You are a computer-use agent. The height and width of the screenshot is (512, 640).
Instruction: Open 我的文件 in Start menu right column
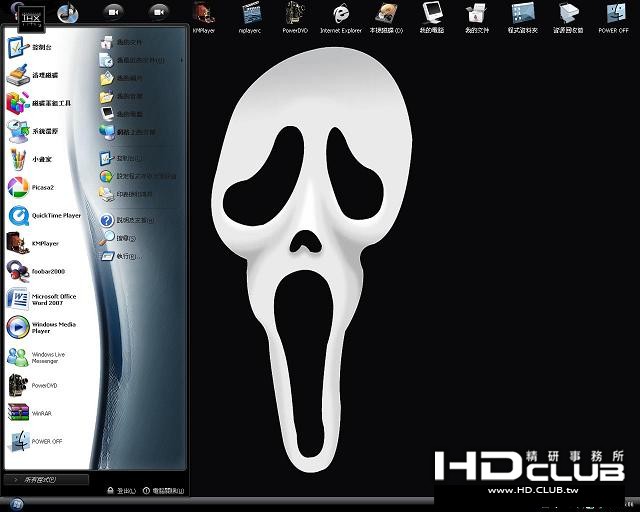(x=121, y=42)
